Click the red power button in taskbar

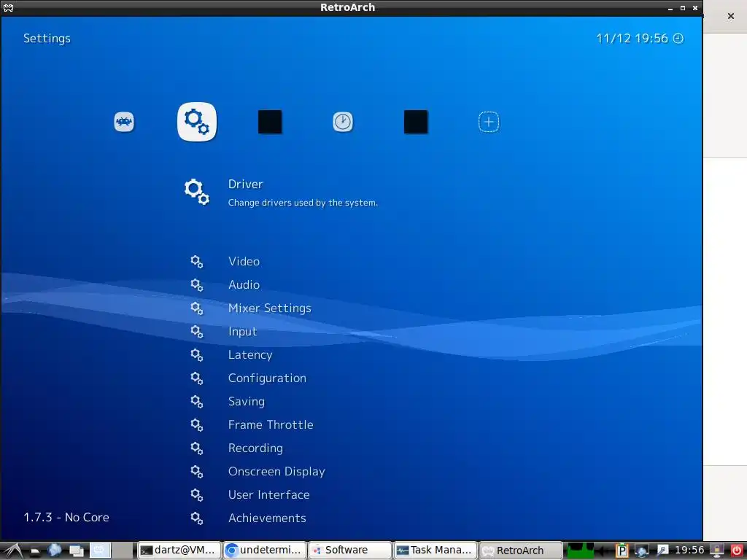pos(737,551)
